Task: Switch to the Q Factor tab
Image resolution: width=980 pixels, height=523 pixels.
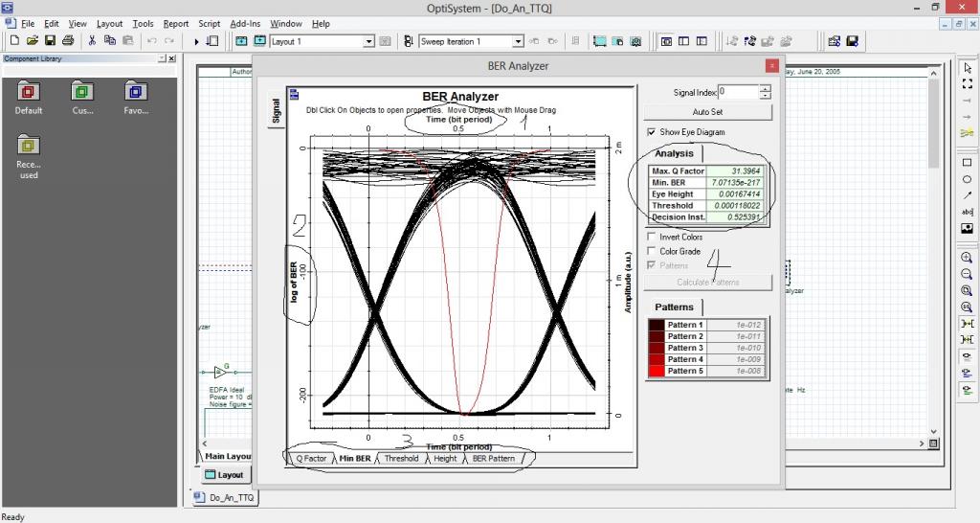Action: click(310, 459)
